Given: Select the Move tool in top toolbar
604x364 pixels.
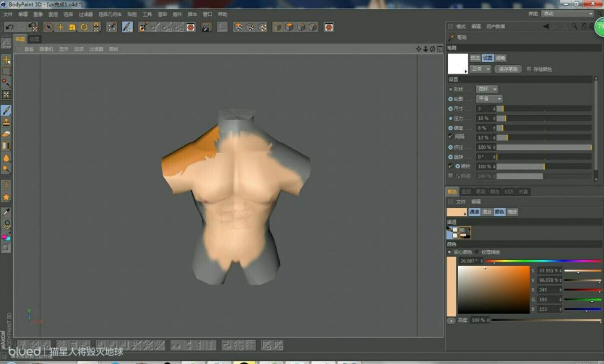Looking at the screenshot, I should click(60, 27).
